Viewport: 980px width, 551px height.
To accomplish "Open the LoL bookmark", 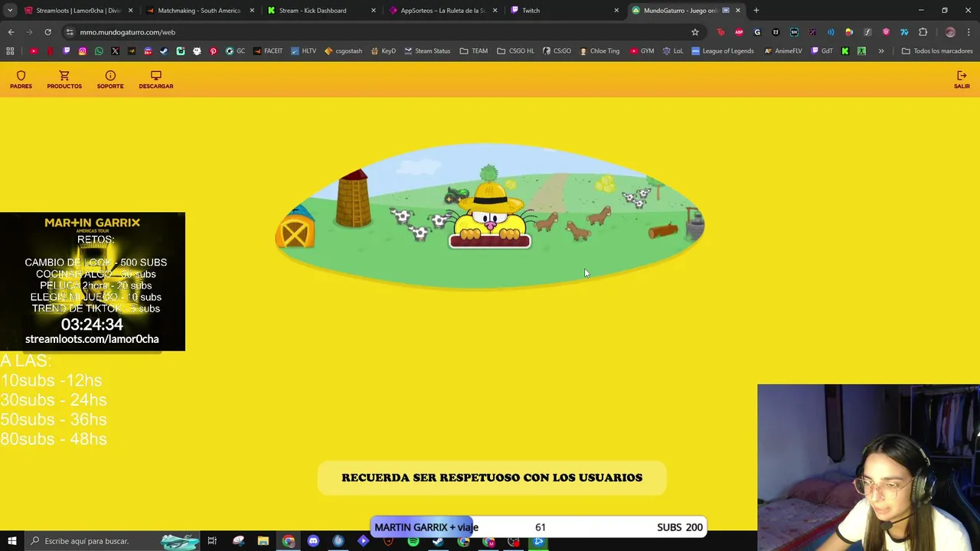I will [x=672, y=51].
